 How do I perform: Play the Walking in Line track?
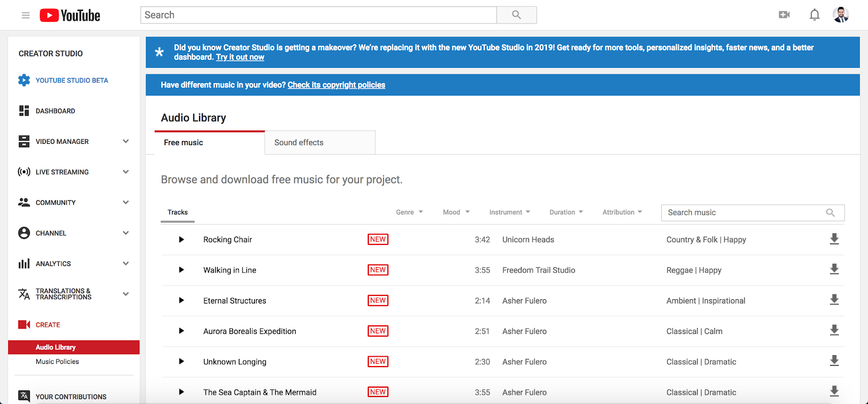[x=181, y=270]
